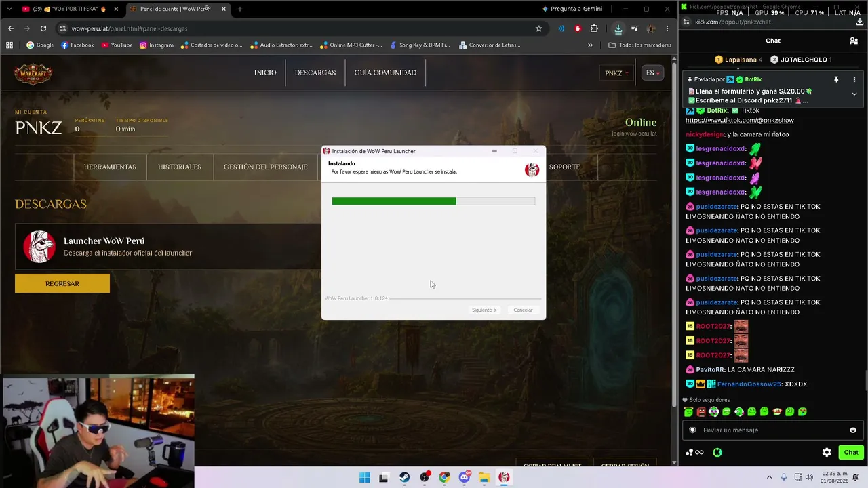
Task: Click the channel points infinity icon
Action: click(695, 452)
